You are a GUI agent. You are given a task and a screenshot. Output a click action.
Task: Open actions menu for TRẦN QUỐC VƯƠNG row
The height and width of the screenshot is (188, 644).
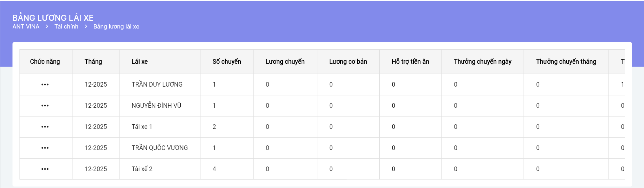[45, 148]
